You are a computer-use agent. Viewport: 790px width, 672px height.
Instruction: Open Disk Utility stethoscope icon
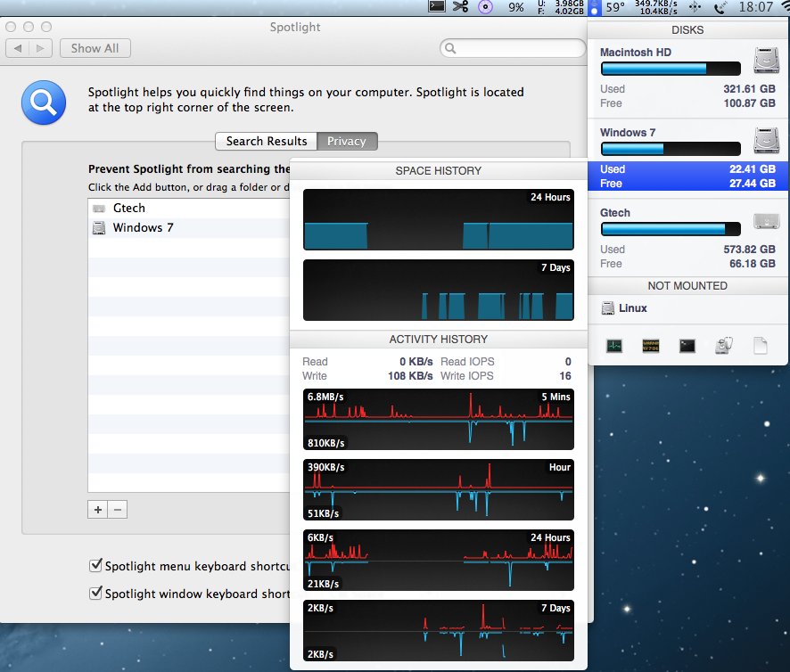coord(723,346)
